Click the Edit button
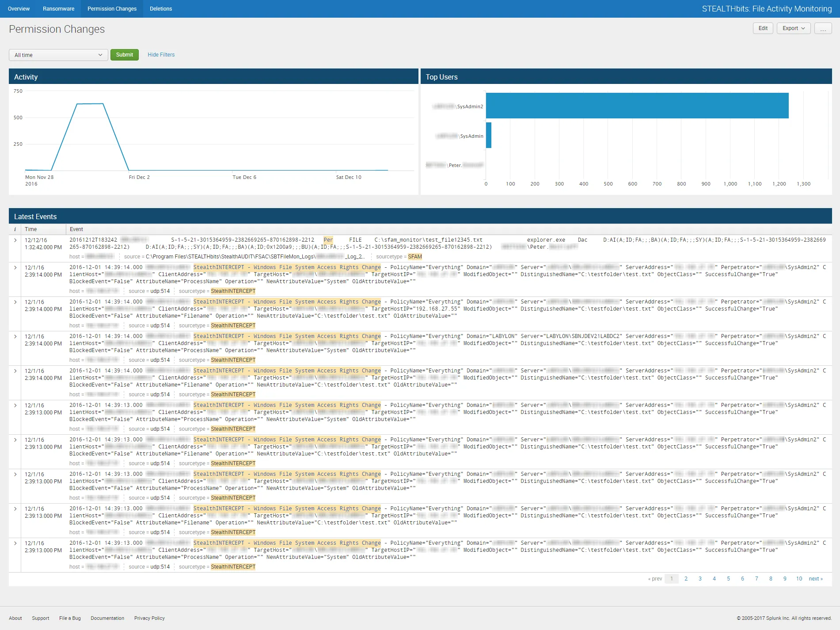Viewport: 840px width, 630px height. (763, 28)
